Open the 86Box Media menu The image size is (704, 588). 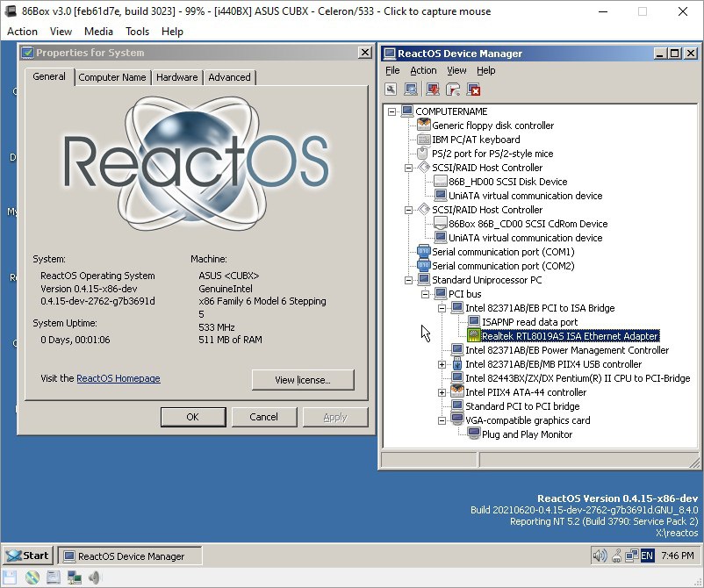tap(98, 31)
